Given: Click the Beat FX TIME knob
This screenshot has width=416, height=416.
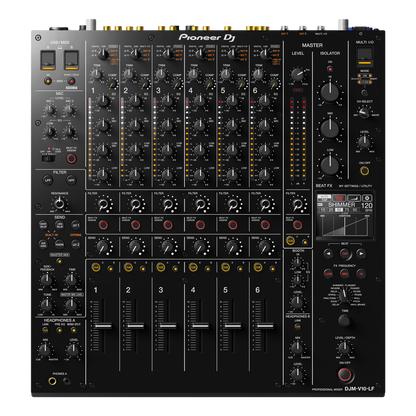Looking at the screenshot, I should [345, 320].
